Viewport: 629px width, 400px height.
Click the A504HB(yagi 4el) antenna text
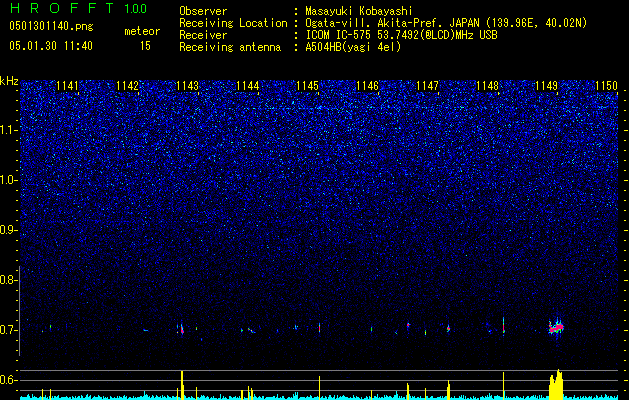click(353, 47)
